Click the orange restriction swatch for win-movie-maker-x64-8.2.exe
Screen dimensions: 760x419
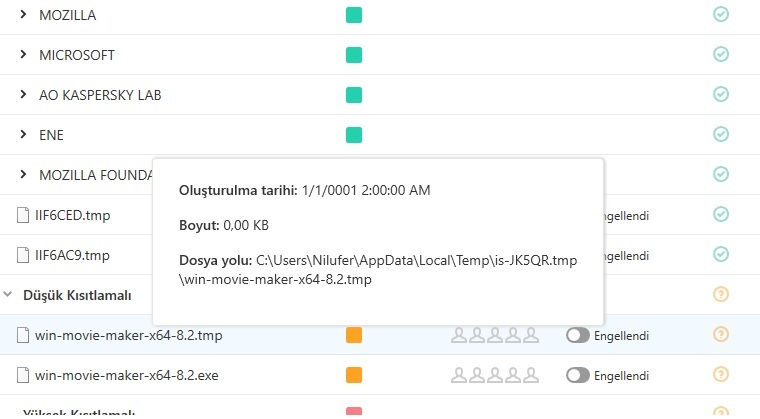(x=353, y=375)
